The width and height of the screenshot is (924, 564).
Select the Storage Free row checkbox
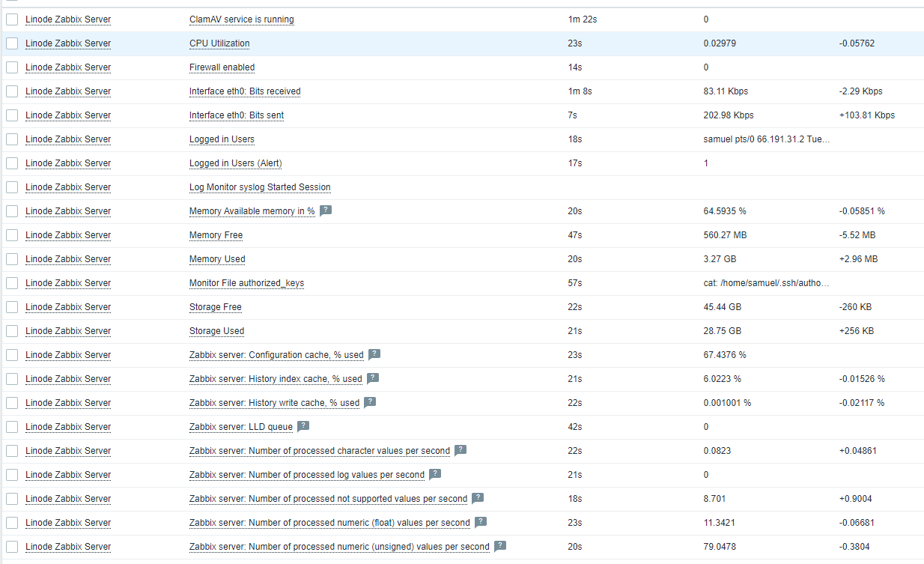pyautogui.click(x=12, y=307)
